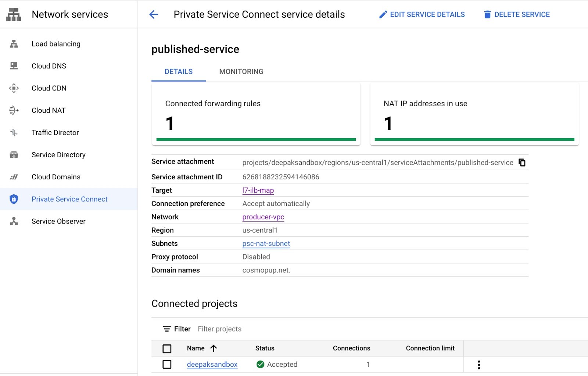588x376 pixels.
Task: Click Edit Service Details button
Action: click(422, 15)
